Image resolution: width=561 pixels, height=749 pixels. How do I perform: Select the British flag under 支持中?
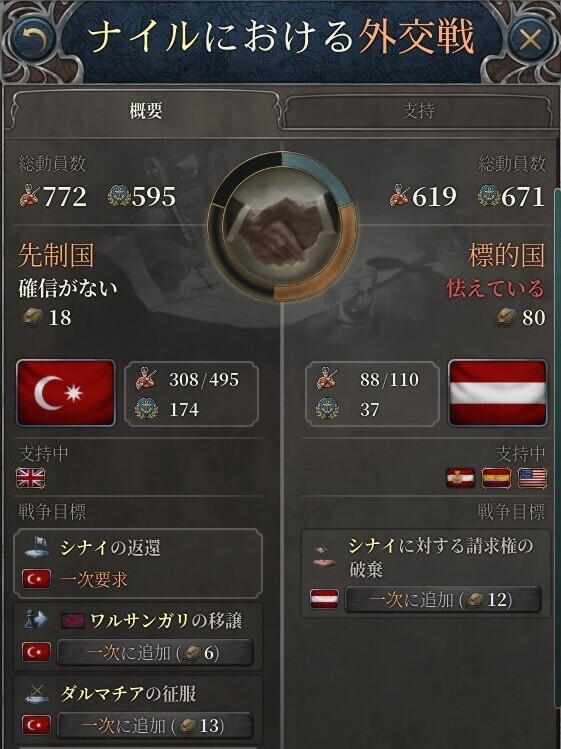(x=31, y=478)
